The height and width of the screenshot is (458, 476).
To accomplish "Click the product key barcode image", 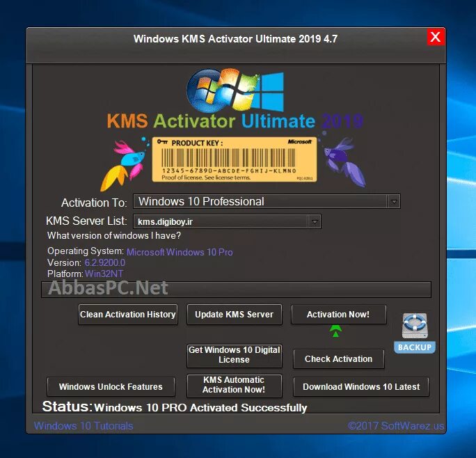I will click(x=234, y=159).
